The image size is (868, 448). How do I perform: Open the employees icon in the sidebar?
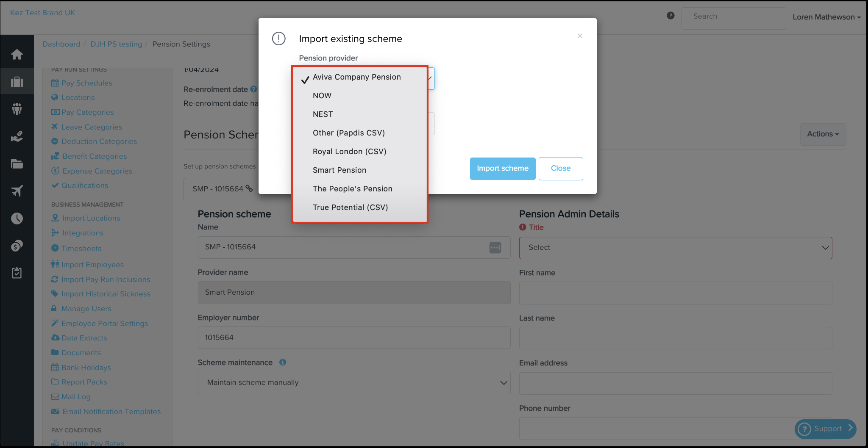coord(17,109)
